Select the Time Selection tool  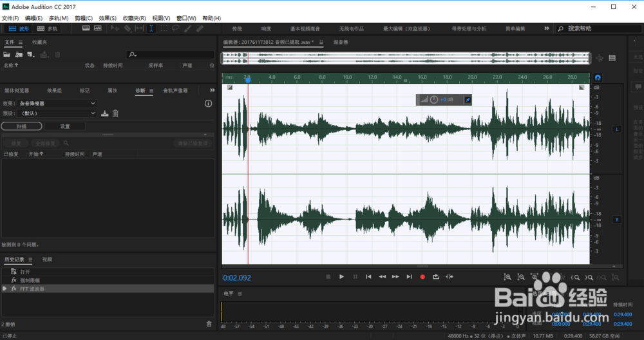tap(151, 28)
